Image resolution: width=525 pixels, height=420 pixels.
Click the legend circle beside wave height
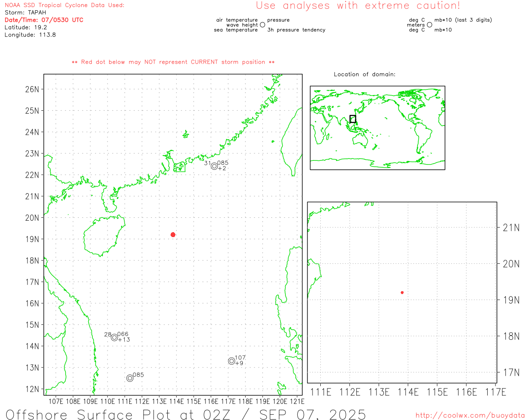(262, 25)
